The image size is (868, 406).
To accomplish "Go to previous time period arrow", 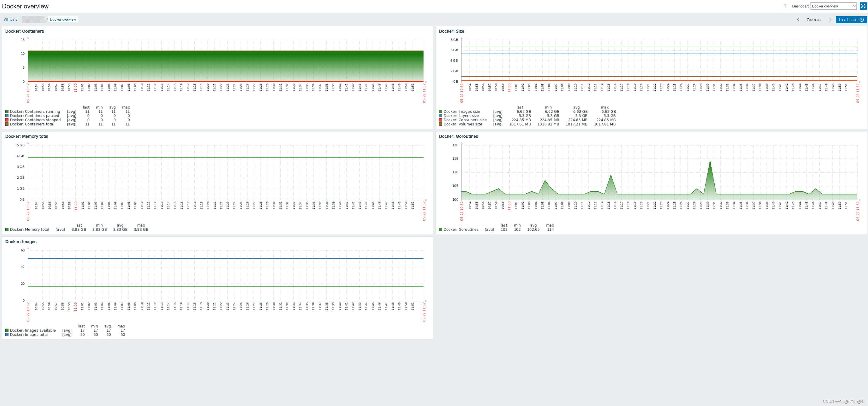I will point(798,19).
